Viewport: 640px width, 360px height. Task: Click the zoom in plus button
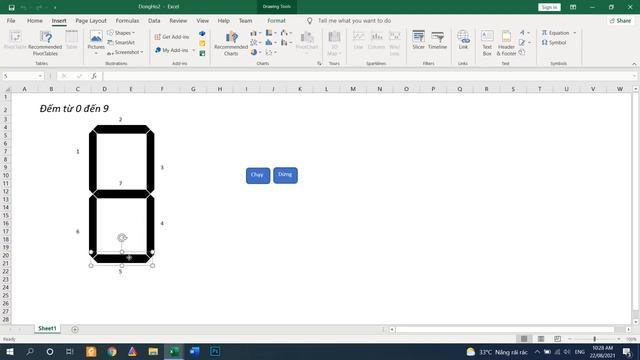[619, 339]
